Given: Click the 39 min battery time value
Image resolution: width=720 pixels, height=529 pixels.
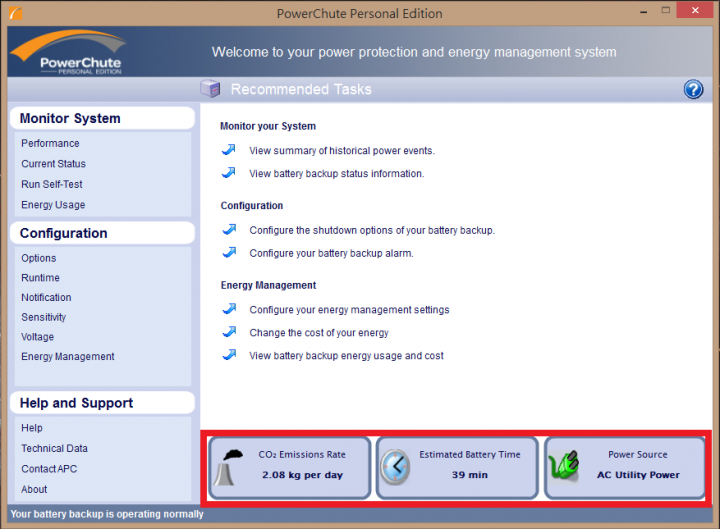Looking at the screenshot, I should 470,475.
